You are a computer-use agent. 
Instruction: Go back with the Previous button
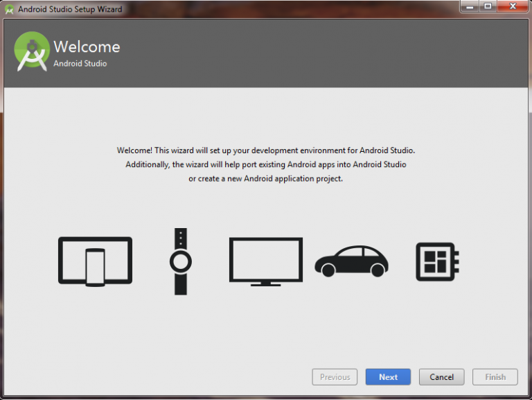click(x=335, y=377)
